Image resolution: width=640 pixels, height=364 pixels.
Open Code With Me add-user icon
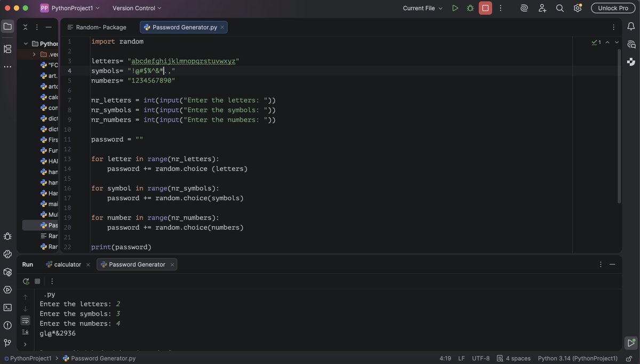click(x=542, y=8)
